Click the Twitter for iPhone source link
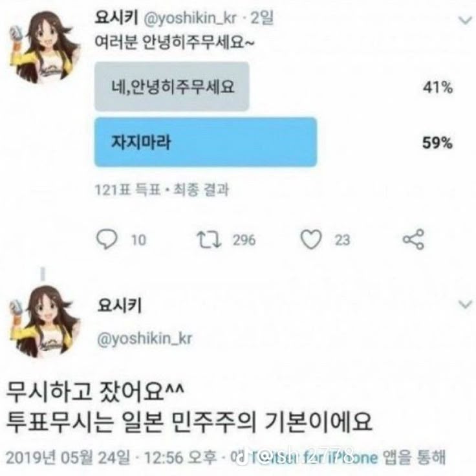The width and height of the screenshot is (476, 476). click(311, 457)
